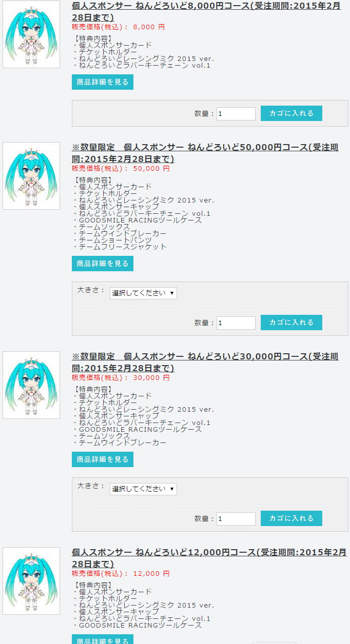Image resolution: width=350 pixels, height=644 pixels.
Task: Open the 50,000円コース product thumbnail image
Action: pyautogui.click(x=31, y=176)
